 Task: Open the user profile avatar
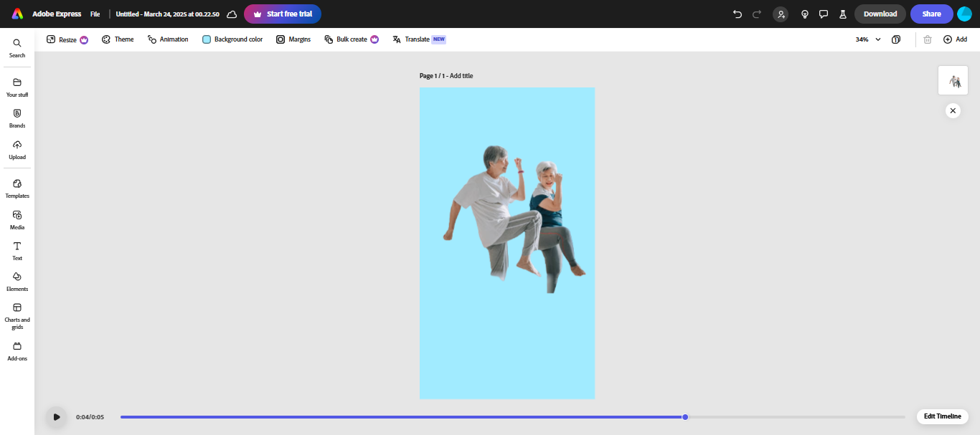964,14
